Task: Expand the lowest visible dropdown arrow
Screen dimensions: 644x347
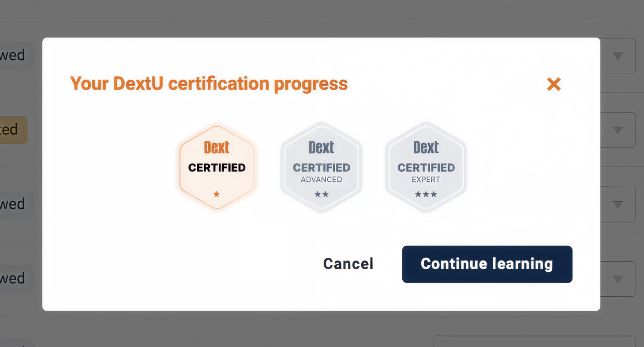Action: 618,279
